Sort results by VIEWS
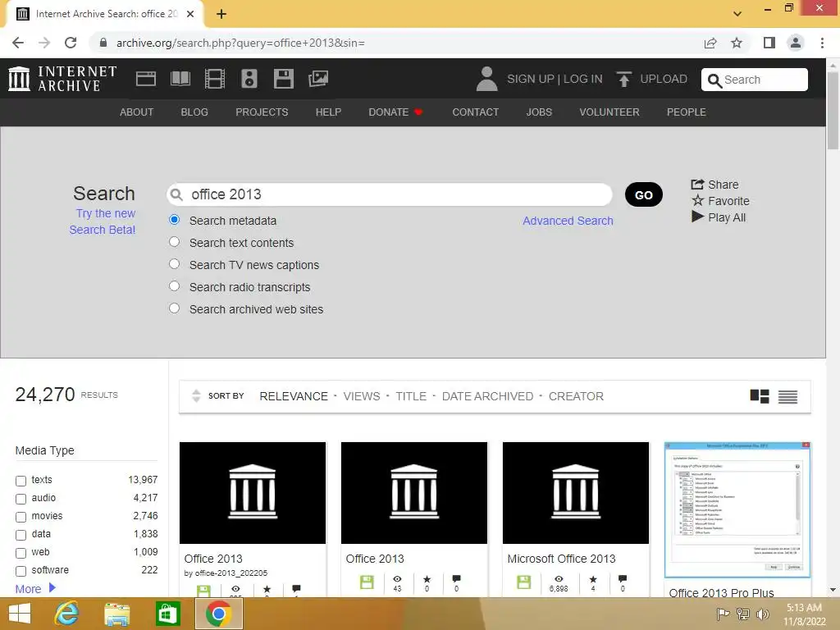The width and height of the screenshot is (840, 630). pos(362,396)
